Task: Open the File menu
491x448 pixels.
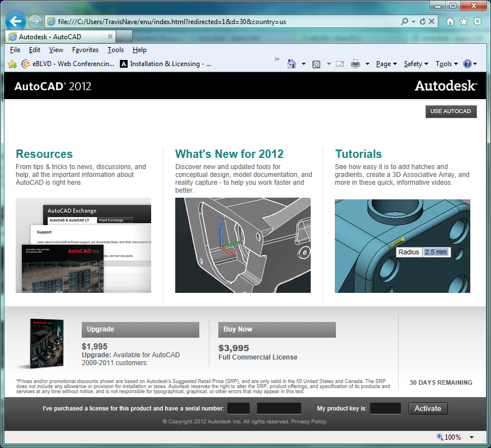Action: tap(15, 50)
